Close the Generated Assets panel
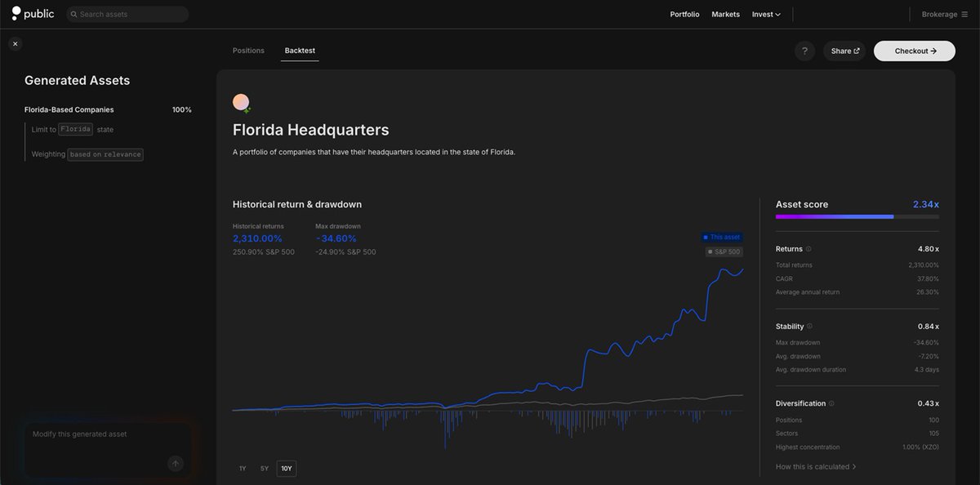Screen dimensions: 980x485 tap(16, 43)
